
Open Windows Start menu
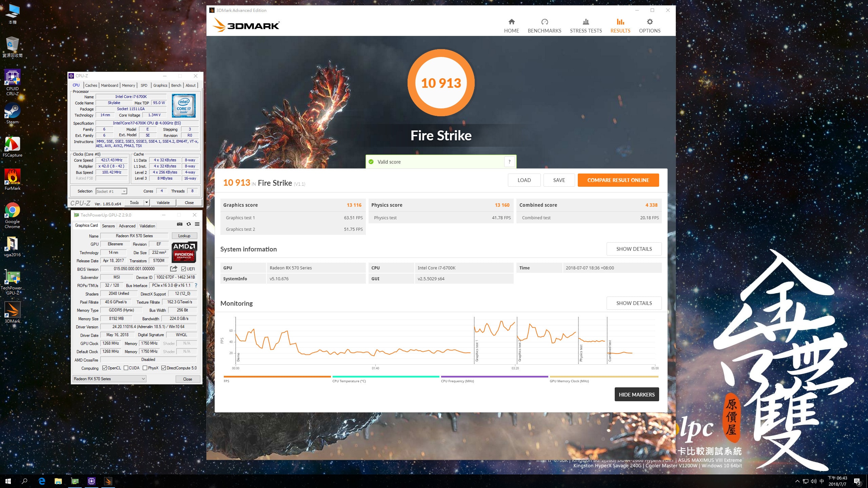click(8, 481)
